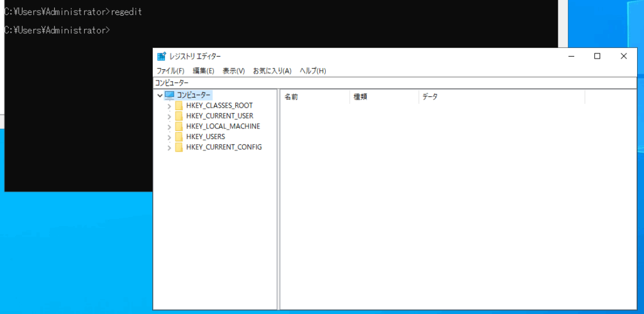Click the Registry Editor title bar icon
The image size is (644, 314).
(x=162, y=57)
